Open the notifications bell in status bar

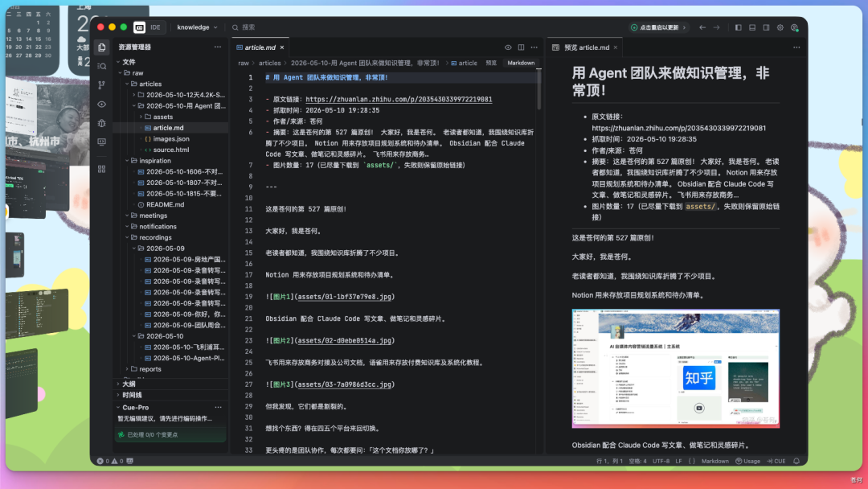[x=796, y=461]
